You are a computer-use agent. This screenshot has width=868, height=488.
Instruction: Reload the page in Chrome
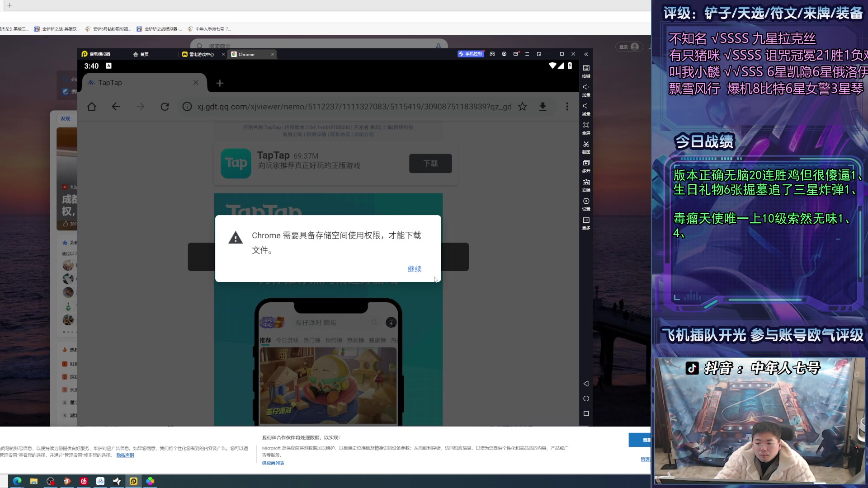click(x=165, y=107)
